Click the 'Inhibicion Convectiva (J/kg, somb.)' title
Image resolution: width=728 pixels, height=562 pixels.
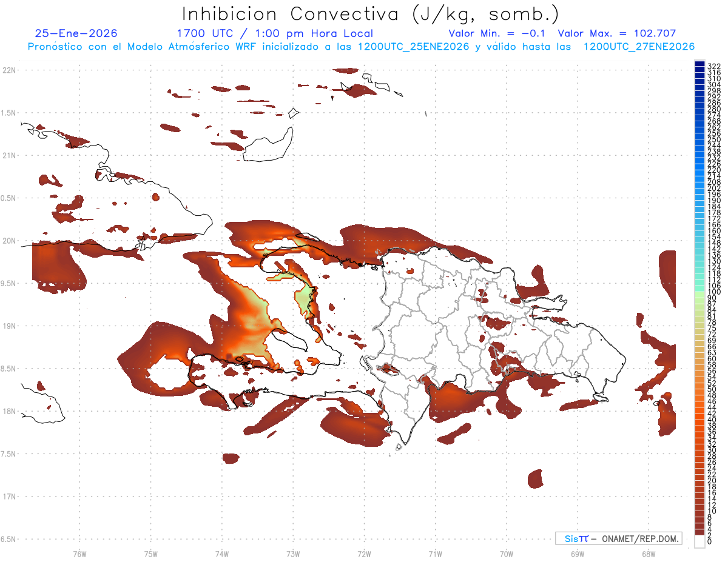coord(371,14)
